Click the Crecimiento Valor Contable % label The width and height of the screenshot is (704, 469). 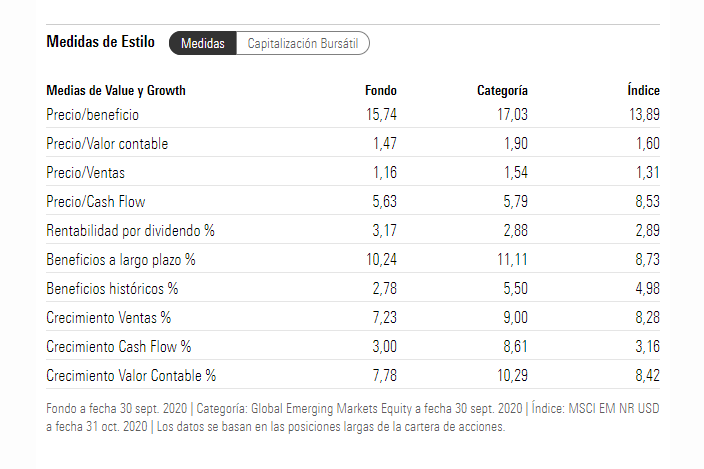(x=131, y=376)
